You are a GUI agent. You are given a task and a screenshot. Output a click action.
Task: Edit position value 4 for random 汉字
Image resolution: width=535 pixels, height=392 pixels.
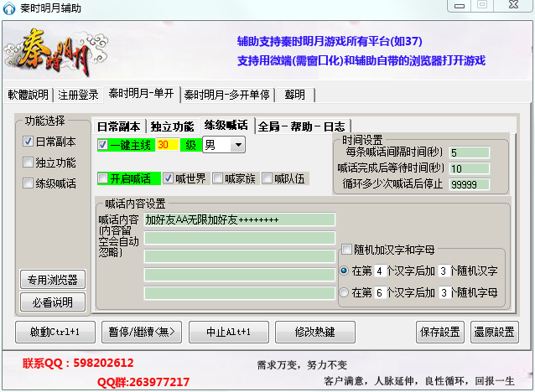380,271
